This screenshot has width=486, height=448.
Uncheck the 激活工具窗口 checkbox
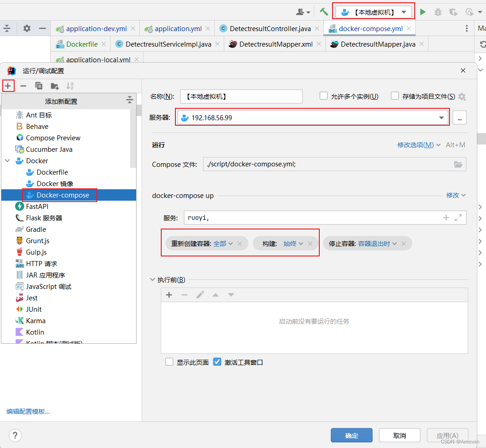tap(217, 361)
